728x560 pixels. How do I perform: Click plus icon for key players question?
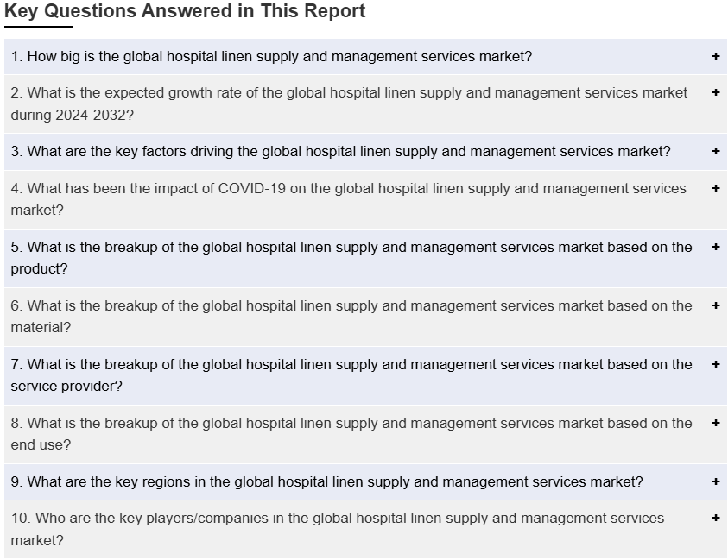[x=715, y=518]
